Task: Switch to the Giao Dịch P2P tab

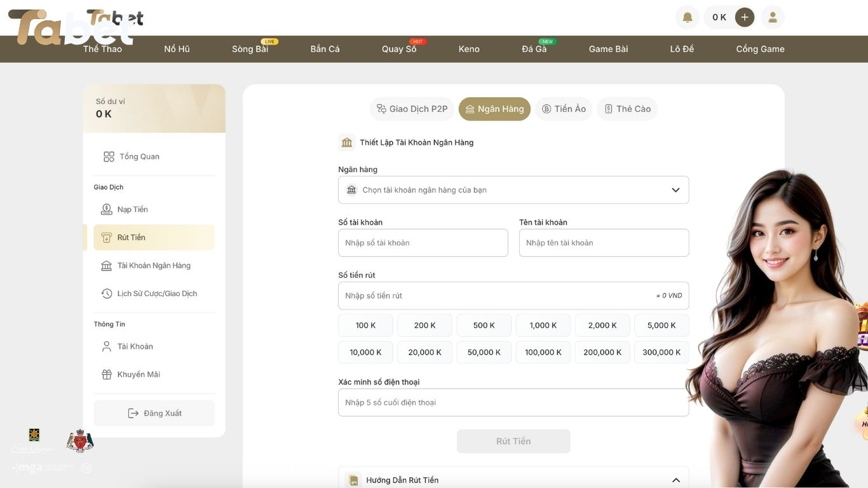Action: click(x=412, y=109)
